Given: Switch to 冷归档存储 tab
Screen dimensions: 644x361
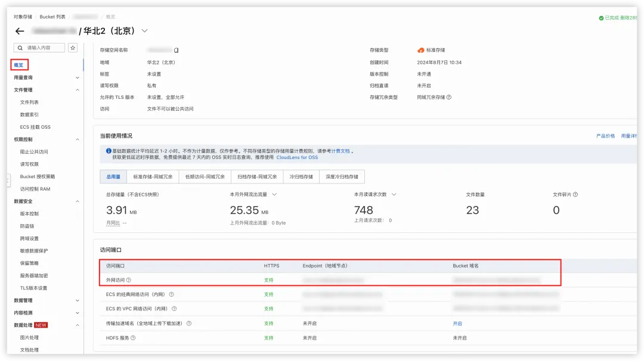Looking at the screenshot, I should (x=301, y=177).
